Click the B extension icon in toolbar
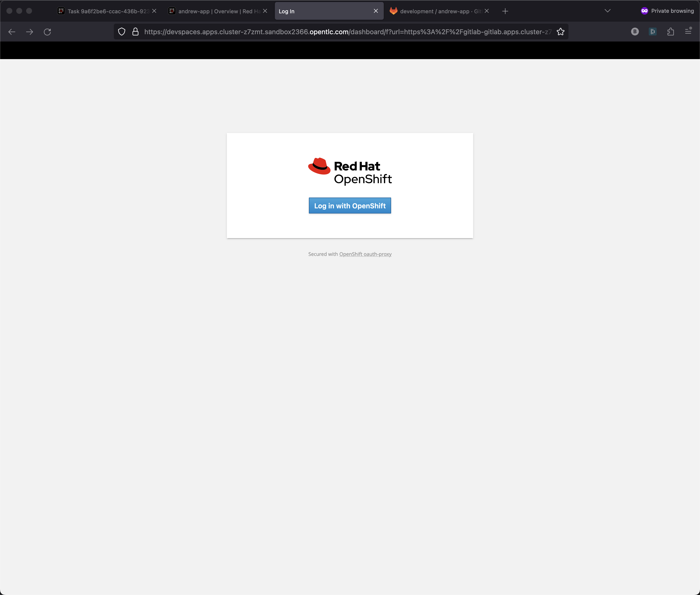 [x=634, y=32]
